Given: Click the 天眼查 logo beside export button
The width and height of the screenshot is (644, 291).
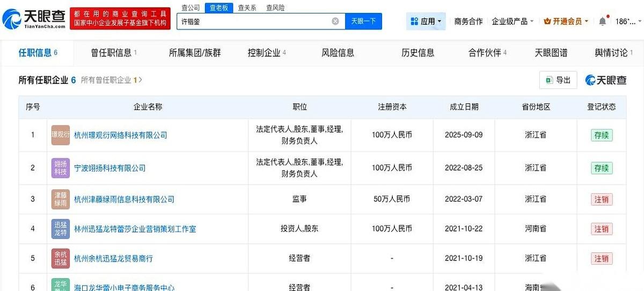Looking at the screenshot, I should [x=606, y=80].
